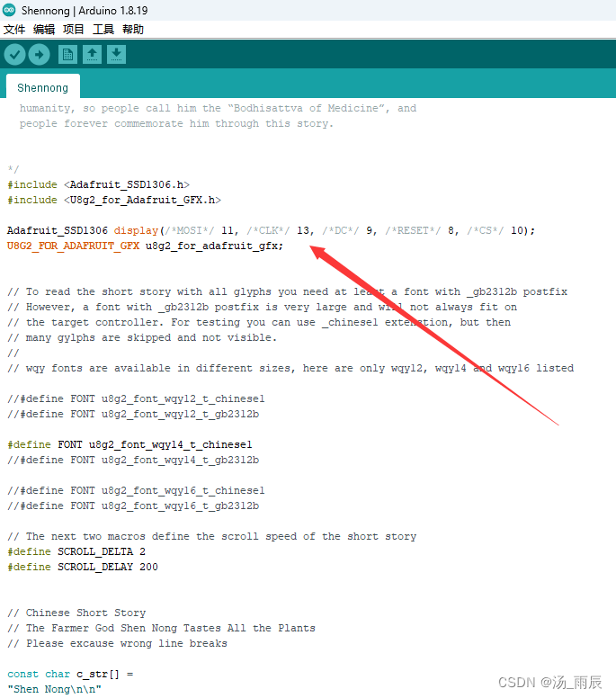Click the line '#include <U8g2_for_Adafruit_GFX.h>'
616x698 pixels.
tap(114, 200)
